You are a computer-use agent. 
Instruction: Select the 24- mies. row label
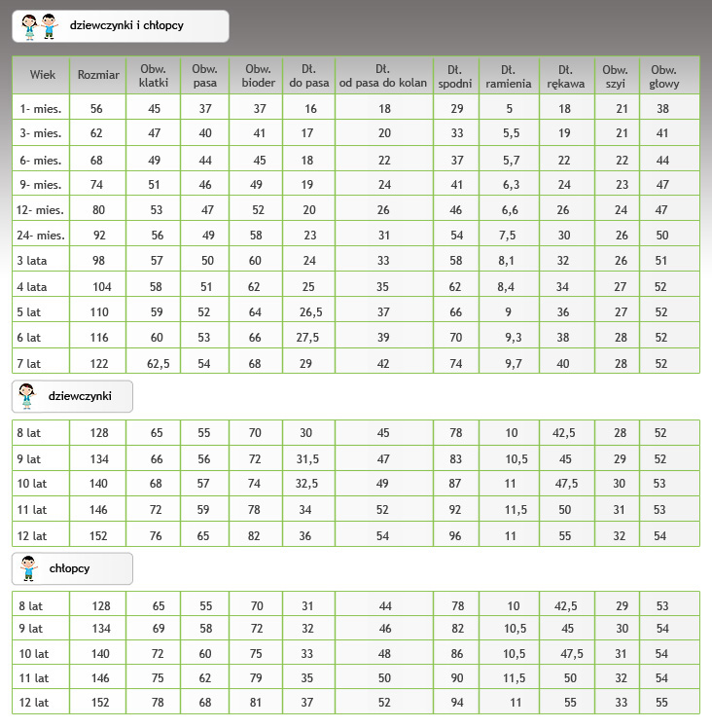click(x=41, y=236)
